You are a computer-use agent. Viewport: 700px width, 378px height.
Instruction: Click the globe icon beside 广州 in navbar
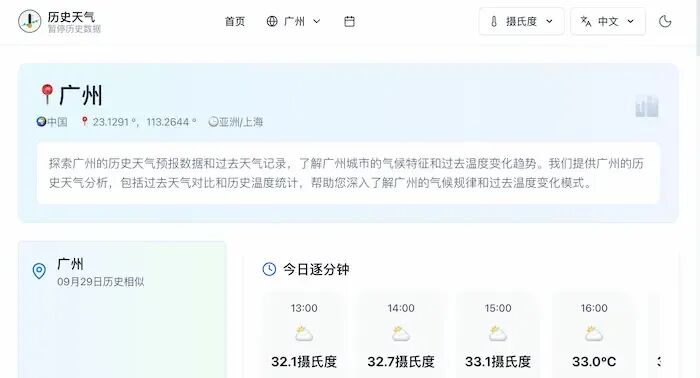coord(272,21)
